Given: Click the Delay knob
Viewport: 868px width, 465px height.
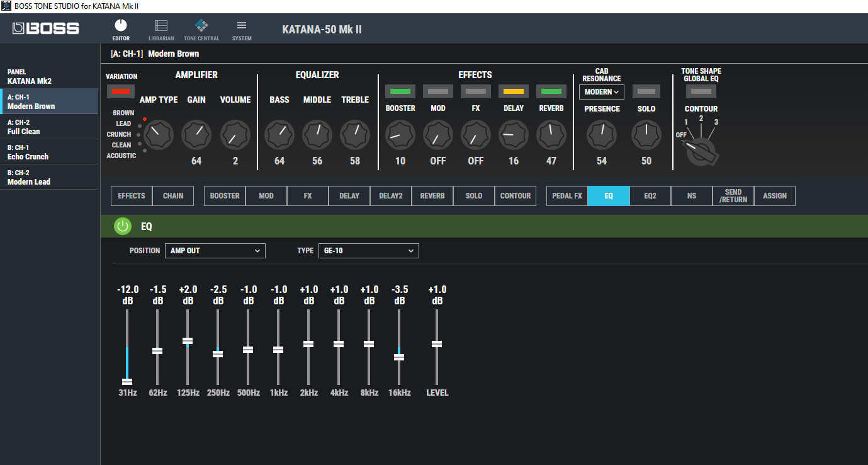Looking at the screenshot, I should [x=514, y=135].
